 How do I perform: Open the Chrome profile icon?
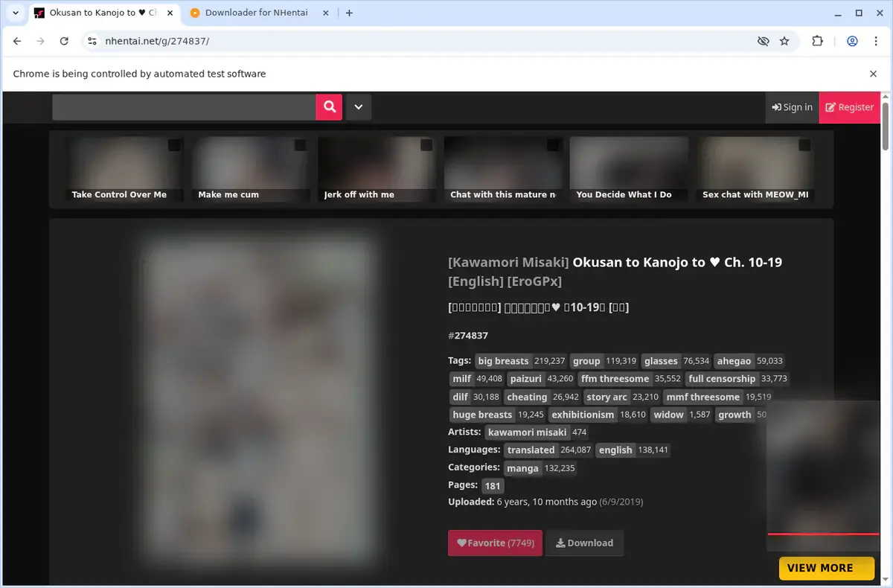[x=853, y=41]
